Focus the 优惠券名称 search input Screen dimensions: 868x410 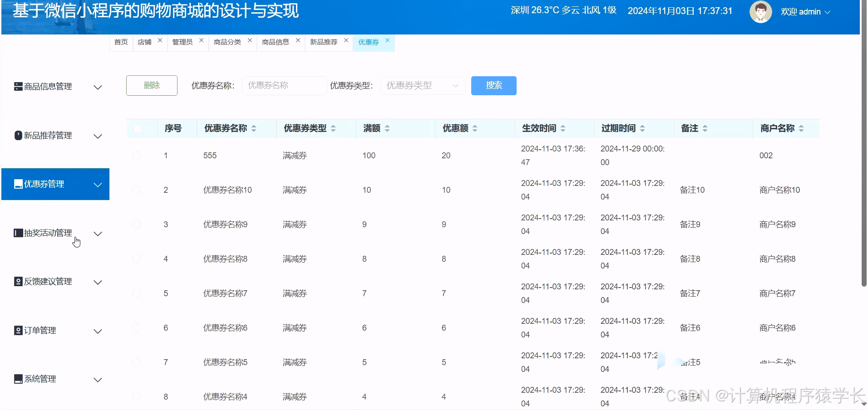(x=285, y=86)
